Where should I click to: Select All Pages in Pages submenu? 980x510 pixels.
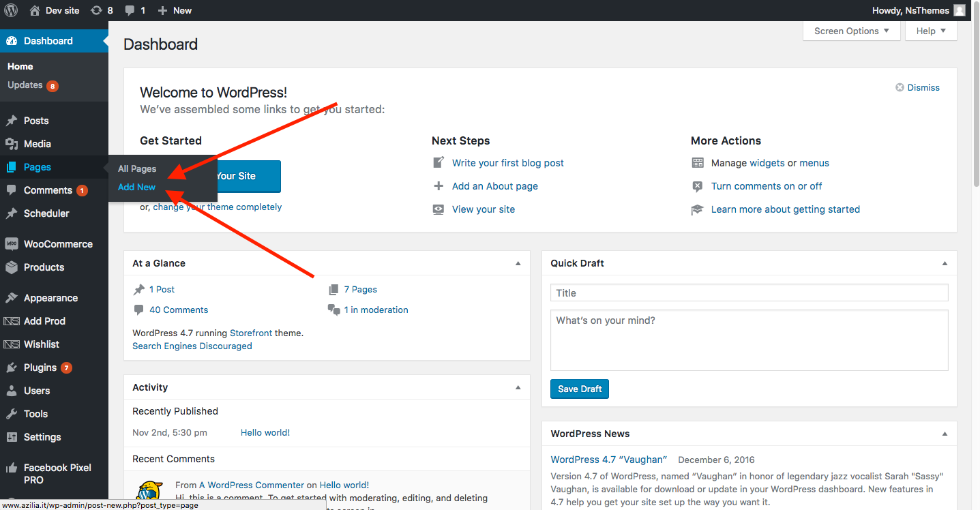point(137,168)
